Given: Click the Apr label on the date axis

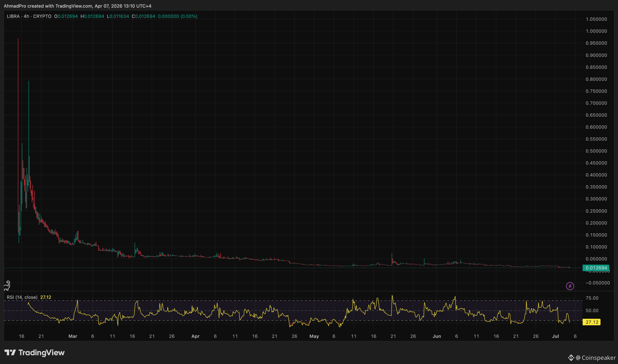Looking at the screenshot, I should [x=195, y=336].
